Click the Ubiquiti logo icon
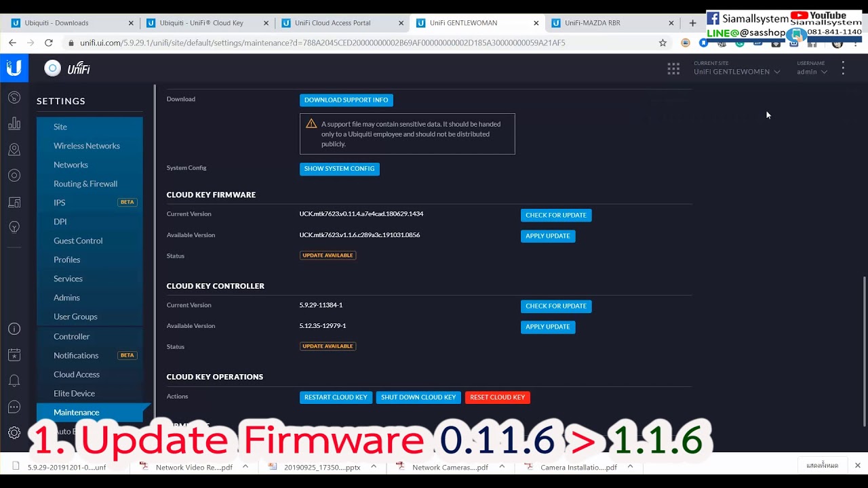 click(x=14, y=68)
